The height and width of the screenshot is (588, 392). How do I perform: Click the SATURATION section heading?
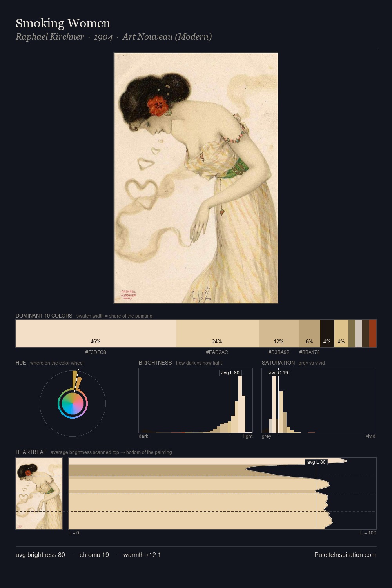coord(278,363)
